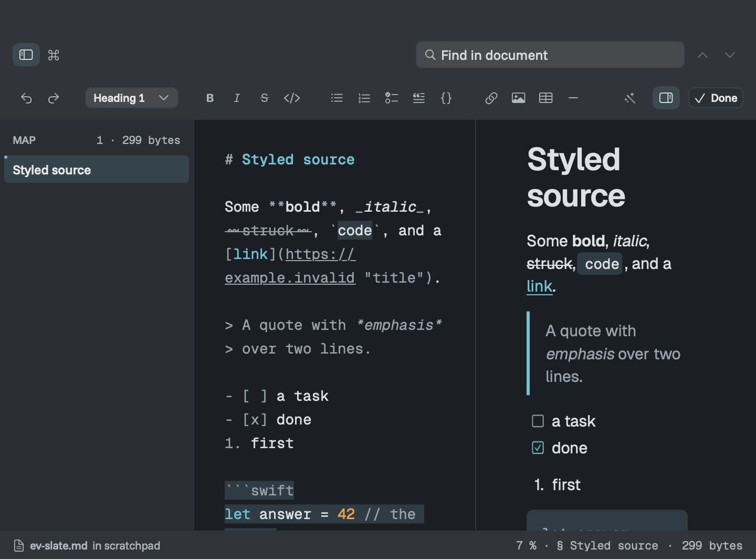Insert a bulleted list
The height and width of the screenshot is (559, 756).
[337, 98]
